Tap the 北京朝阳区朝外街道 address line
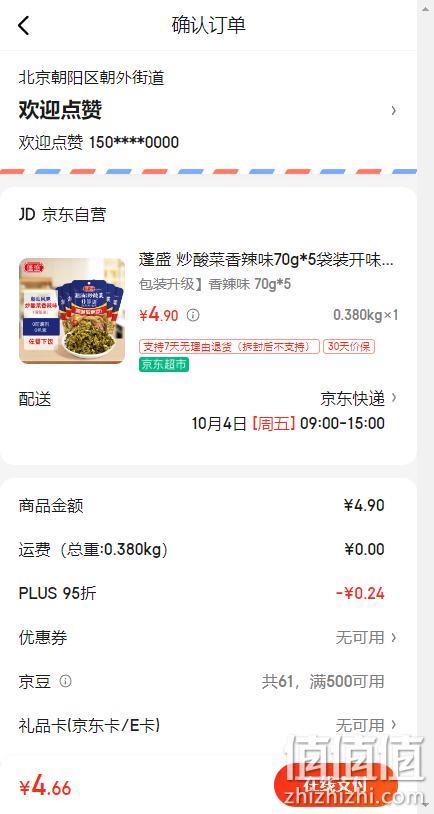 click(x=91, y=78)
